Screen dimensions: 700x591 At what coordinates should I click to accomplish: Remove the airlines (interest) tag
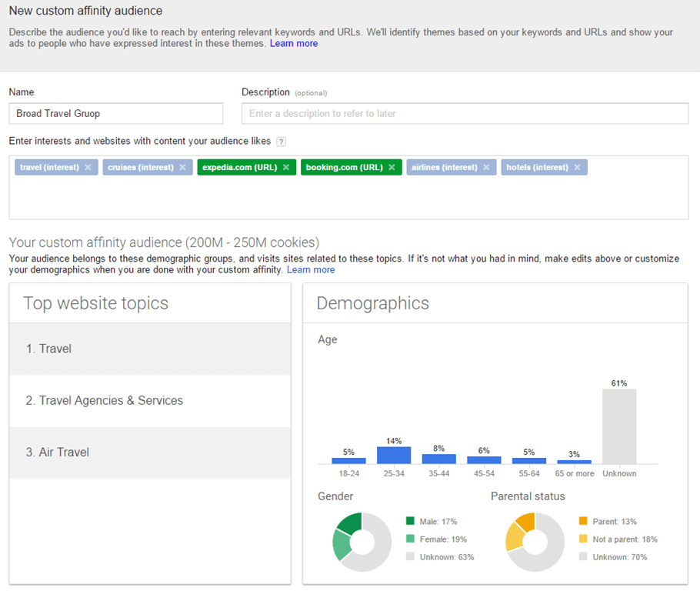(486, 168)
